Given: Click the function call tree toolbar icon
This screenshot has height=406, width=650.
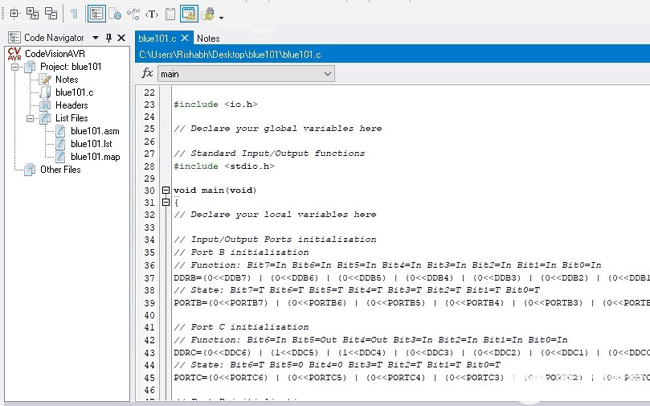Looking at the screenshot, I should [x=133, y=14].
